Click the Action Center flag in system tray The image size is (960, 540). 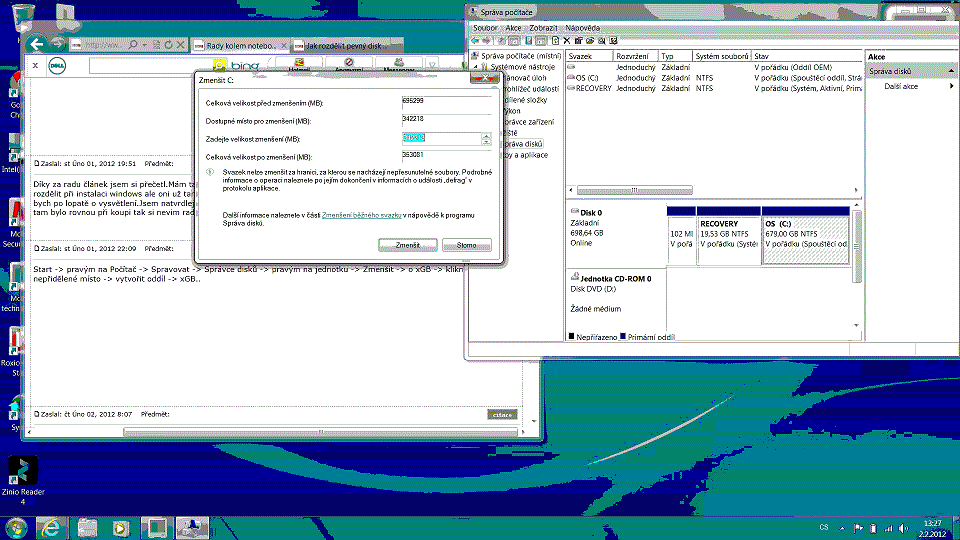[x=858, y=528]
